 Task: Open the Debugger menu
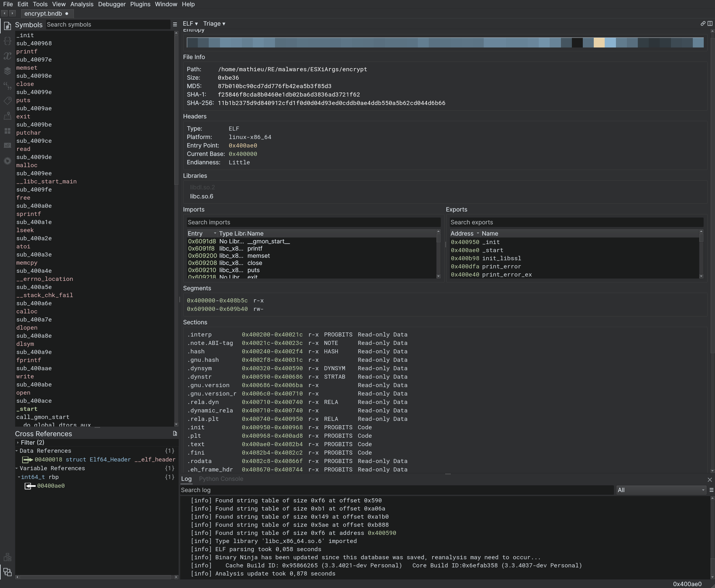pos(112,4)
